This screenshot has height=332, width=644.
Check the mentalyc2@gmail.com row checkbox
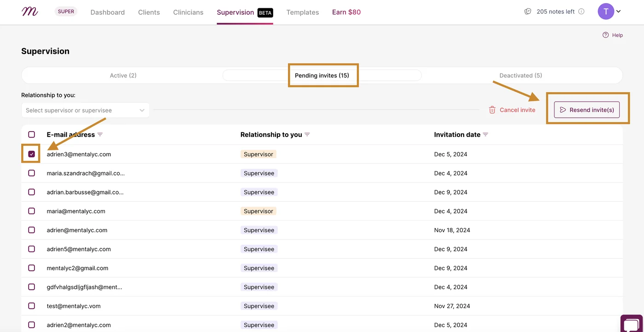(x=32, y=268)
